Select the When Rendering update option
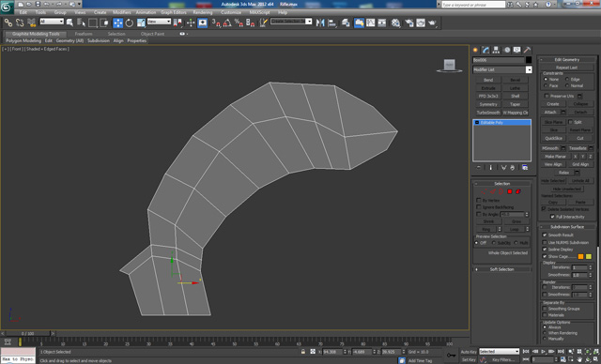Image resolution: width=601 pixels, height=364 pixels. pos(545,333)
